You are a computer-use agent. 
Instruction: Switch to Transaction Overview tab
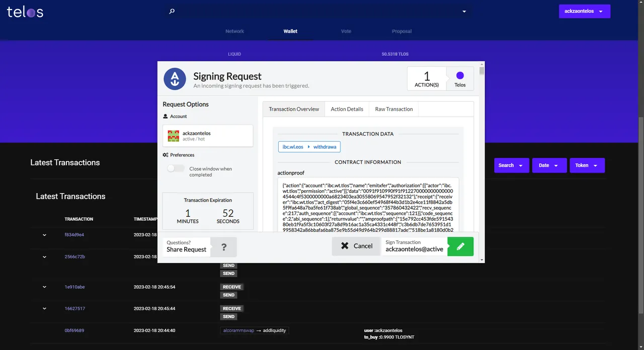(x=294, y=109)
